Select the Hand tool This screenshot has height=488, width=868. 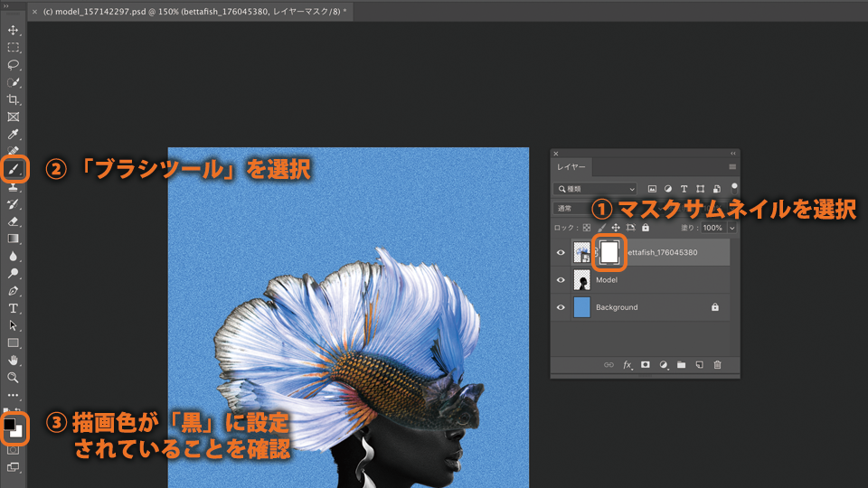[13, 361]
